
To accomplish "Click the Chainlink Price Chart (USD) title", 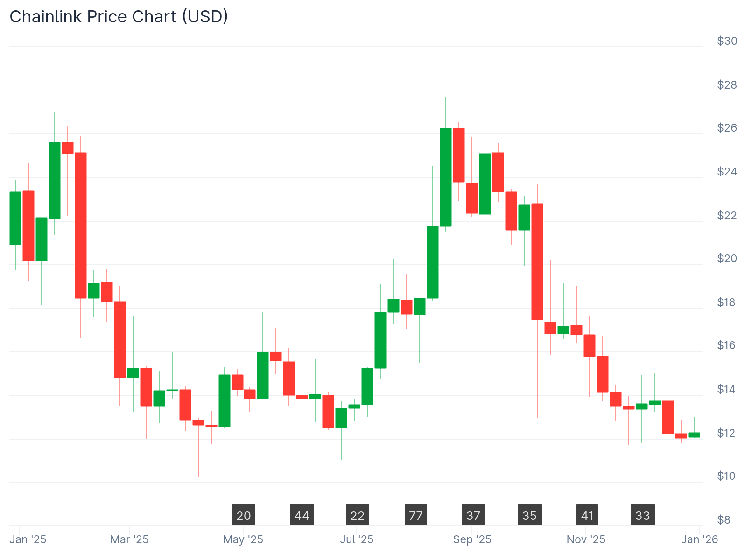I will tap(119, 17).
